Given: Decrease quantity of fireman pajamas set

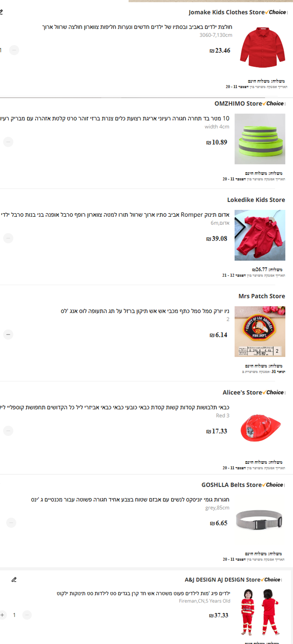Looking at the screenshot, I should coord(27,615).
